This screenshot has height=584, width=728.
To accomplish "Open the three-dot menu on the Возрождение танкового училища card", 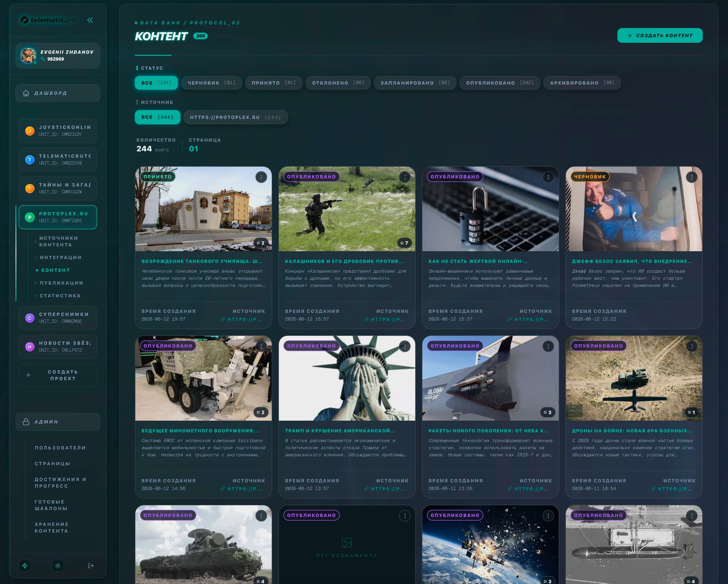I will 261,177.
